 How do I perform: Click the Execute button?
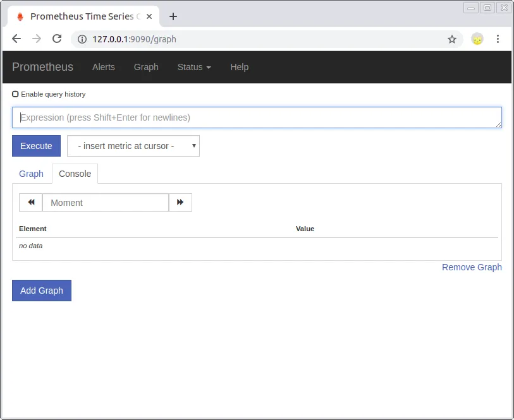click(37, 146)
